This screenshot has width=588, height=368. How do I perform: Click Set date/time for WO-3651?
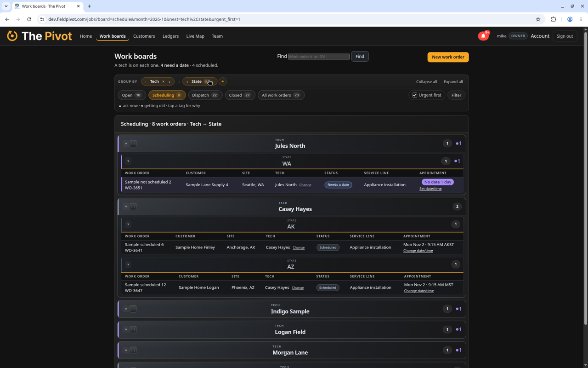pos(430,189)
